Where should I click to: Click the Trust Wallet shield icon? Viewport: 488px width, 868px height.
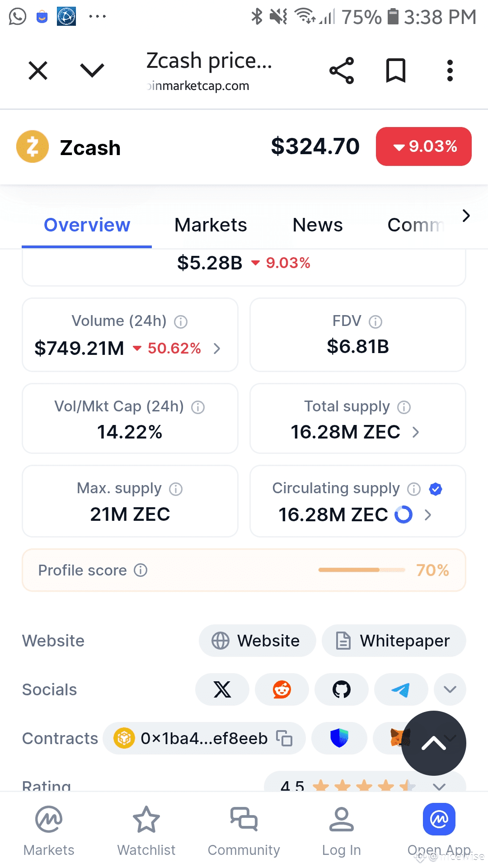tap(339, 738)
